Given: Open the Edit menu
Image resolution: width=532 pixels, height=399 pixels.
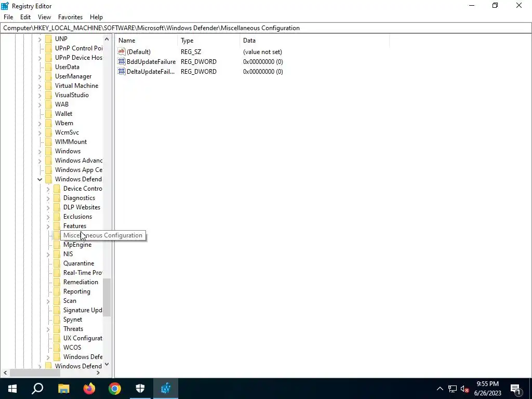Looking at the screenshot, I should tap(25, 17).
